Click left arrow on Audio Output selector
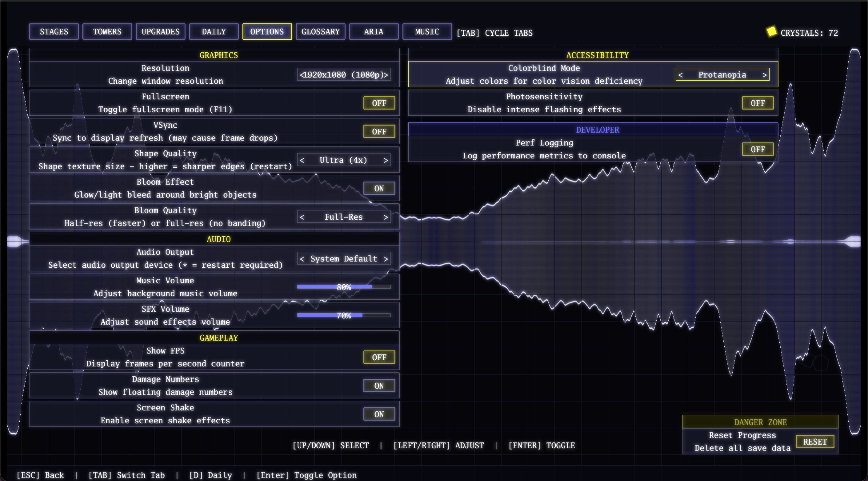The image size is (868, 481). (x=302, y=259)
